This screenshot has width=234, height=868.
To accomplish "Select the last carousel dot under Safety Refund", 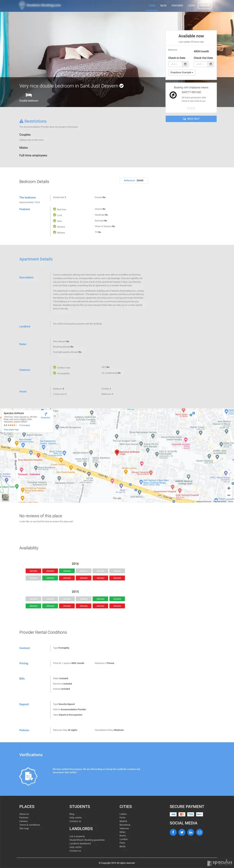I will 194,108.
